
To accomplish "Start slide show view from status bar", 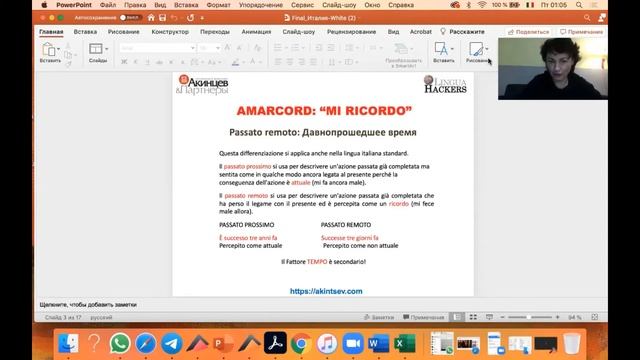I will coord(489,317).
